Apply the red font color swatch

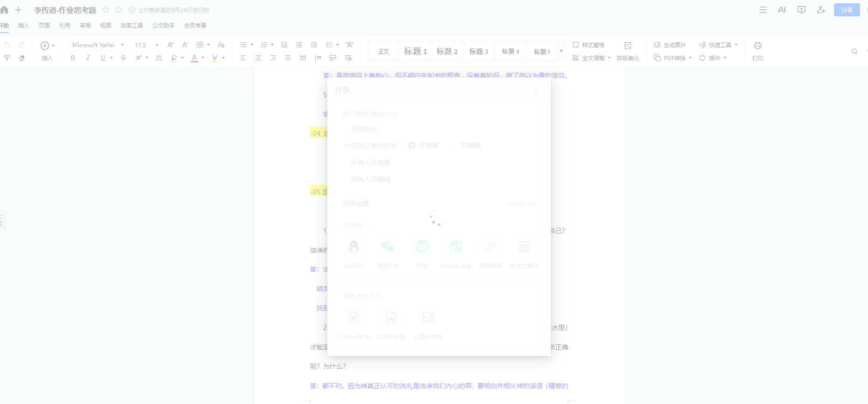point(194,58)
